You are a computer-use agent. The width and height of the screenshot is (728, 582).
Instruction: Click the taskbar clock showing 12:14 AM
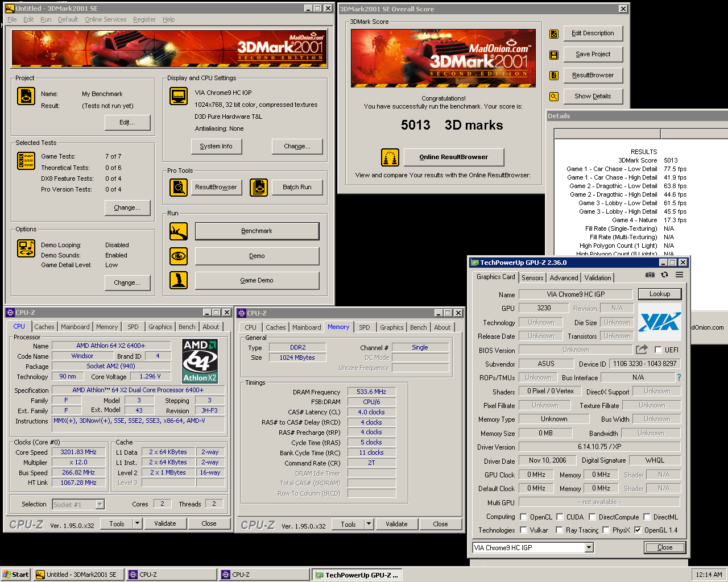(709, 575)
